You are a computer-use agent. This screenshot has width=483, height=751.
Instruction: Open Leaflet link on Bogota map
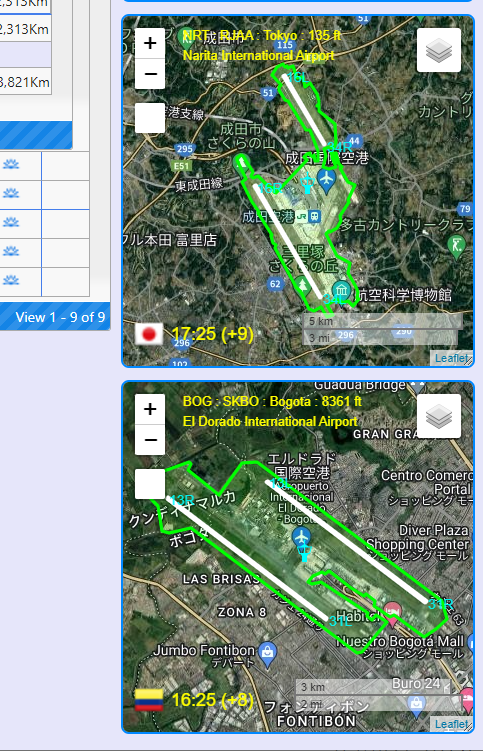451,724
